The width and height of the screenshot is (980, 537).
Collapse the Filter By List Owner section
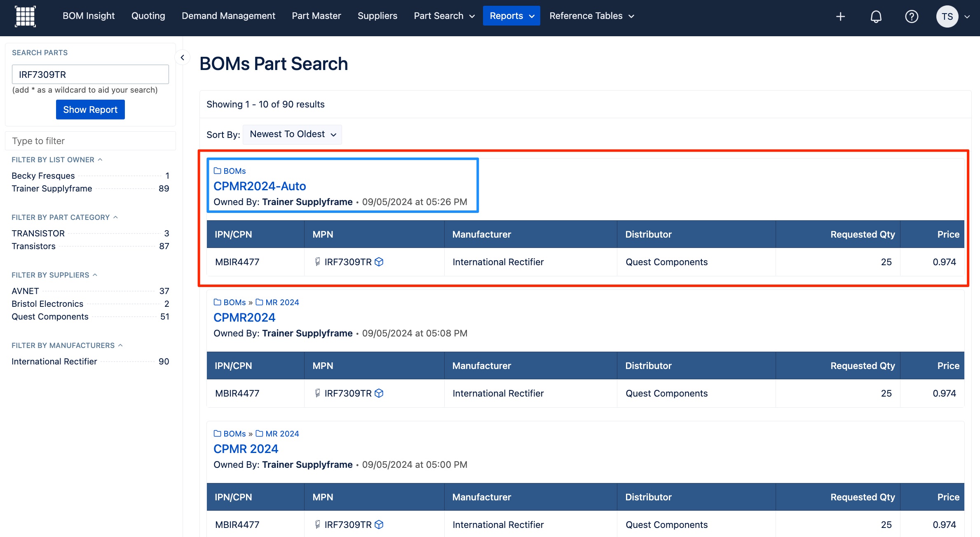click(x=57, y=160)
